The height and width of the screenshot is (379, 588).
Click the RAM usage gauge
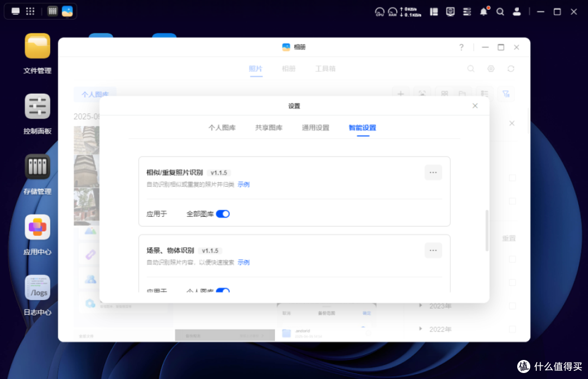tap(393, 11)
